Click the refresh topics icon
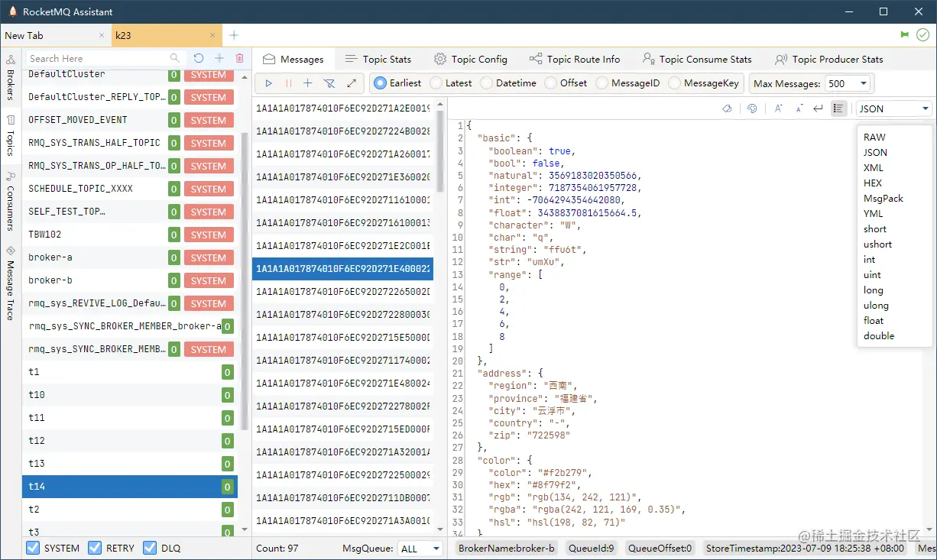The height and width of the screenshot is (560, 937). (199, 58)
